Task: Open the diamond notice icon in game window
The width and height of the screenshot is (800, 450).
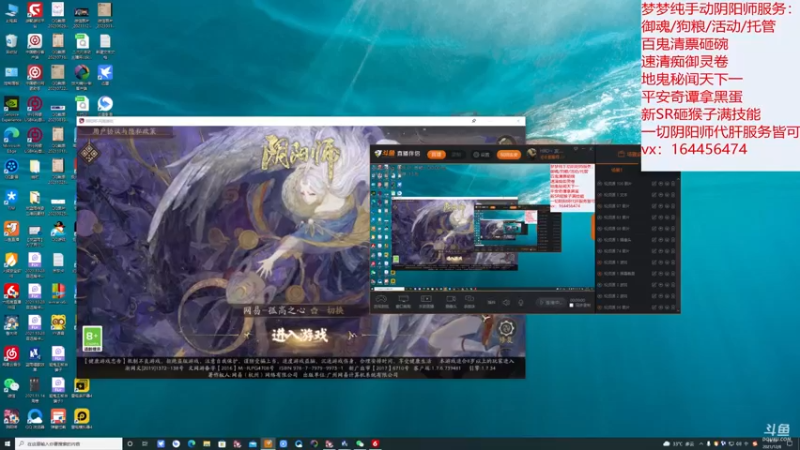Action: (89, 153)
